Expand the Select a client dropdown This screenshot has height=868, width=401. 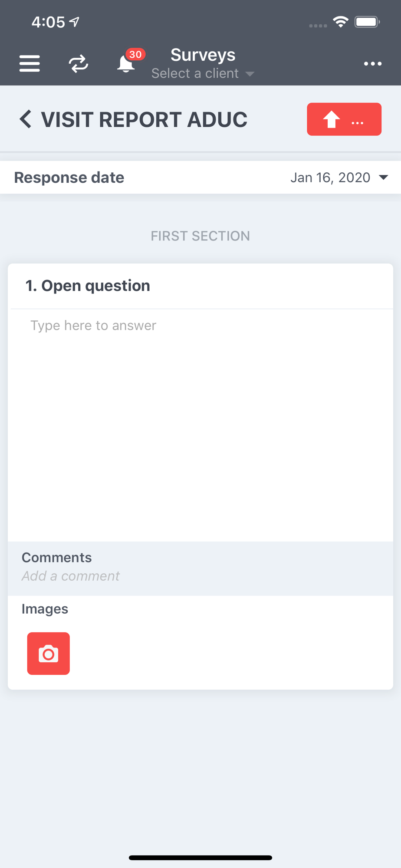click(203, 73)
